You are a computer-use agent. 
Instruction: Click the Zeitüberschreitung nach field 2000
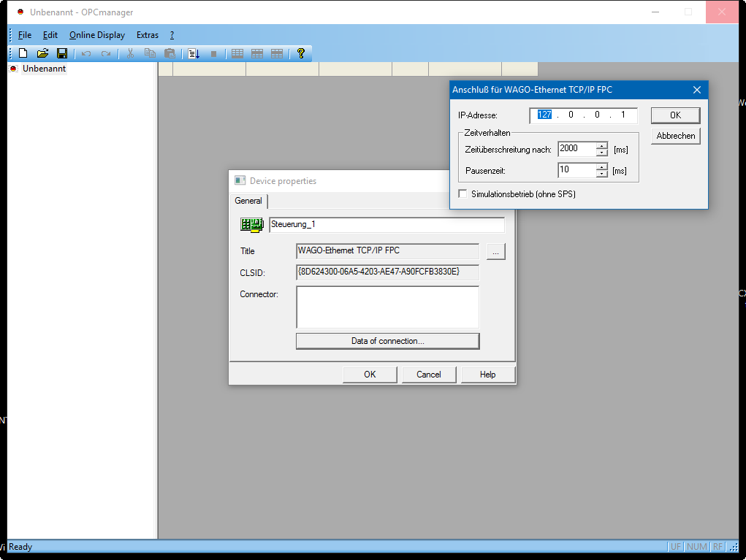tap(577, 149)
